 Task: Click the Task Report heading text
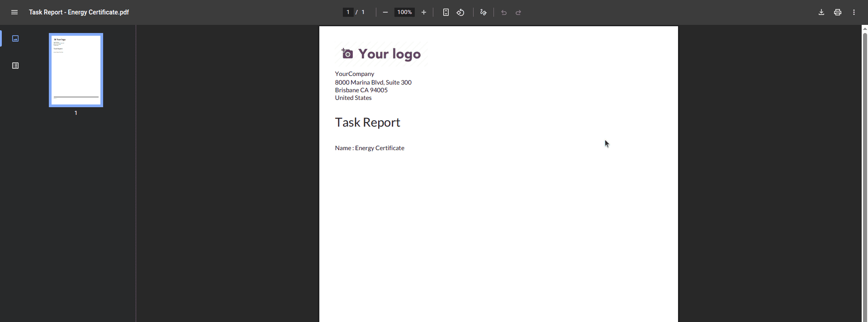367,123
